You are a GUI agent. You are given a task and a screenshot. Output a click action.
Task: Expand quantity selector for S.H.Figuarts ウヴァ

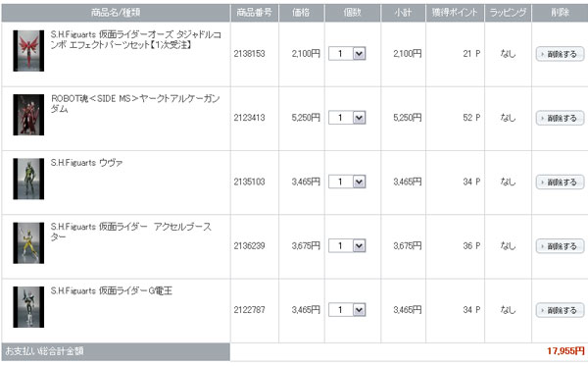pos(347,183)
